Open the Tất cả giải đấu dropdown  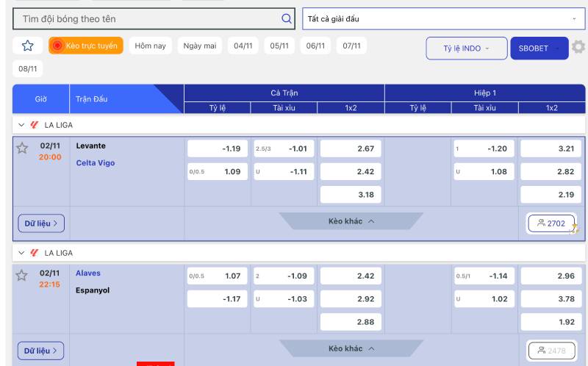click(443, 18)
